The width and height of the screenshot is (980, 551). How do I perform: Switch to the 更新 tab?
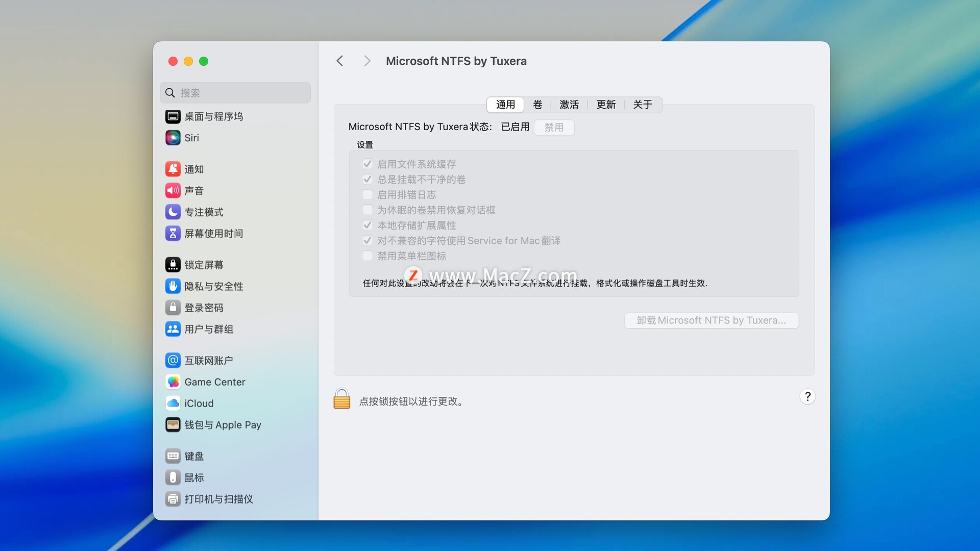pos(606,105)
